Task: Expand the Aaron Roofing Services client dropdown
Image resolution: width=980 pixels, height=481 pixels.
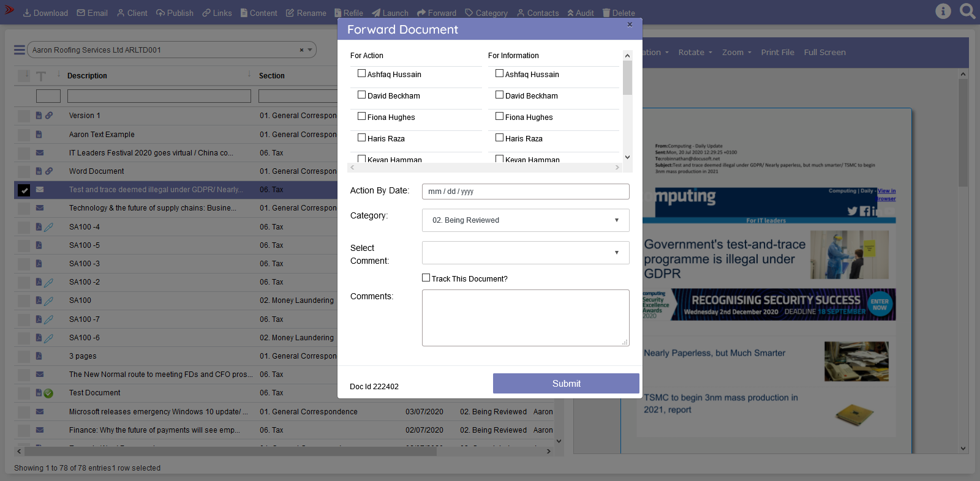Action: [x=310, y=50]
